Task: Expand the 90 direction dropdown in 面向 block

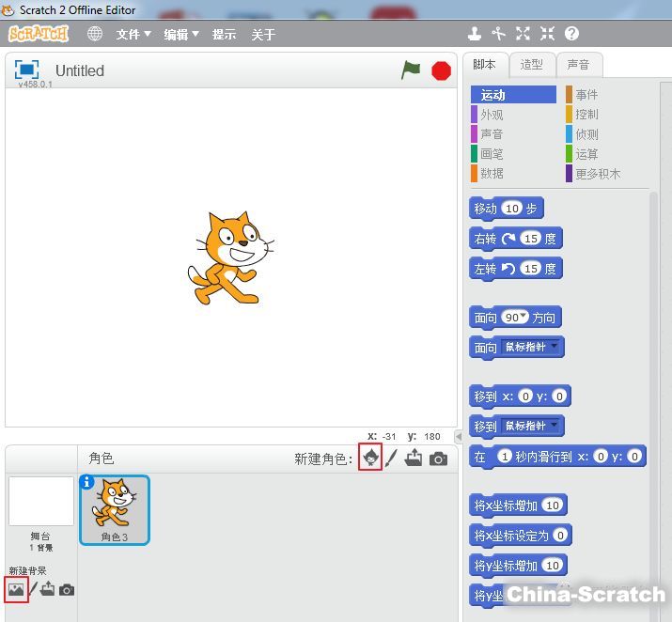Action: [524, 317]
